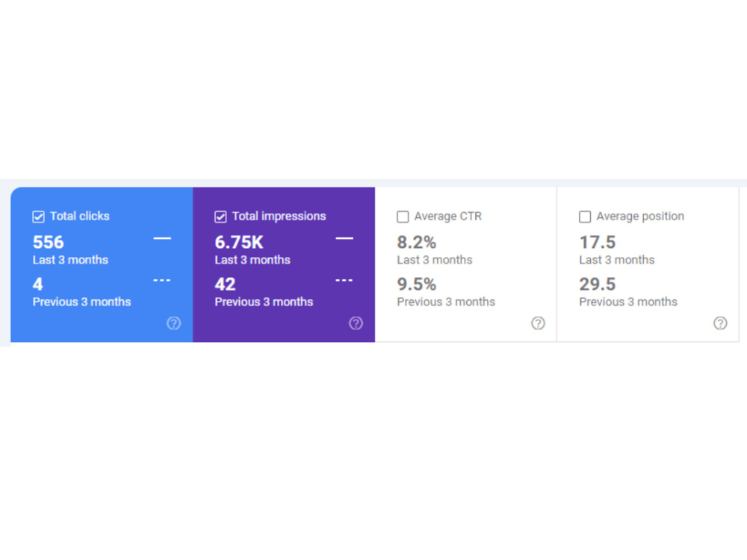Click dashed line legend in Total clicks card
Image resolution: width=747 pixels, height=560 pixels.
point(162,280)
